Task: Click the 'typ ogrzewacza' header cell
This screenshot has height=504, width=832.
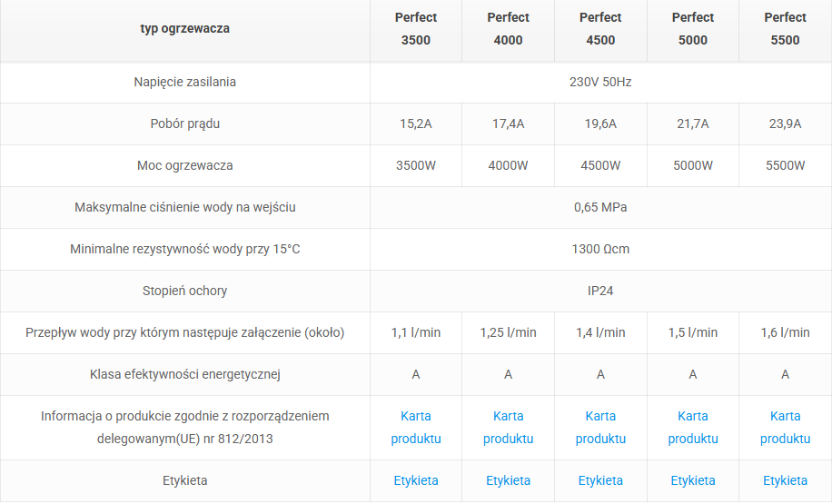Action: (x=185, y=29)
